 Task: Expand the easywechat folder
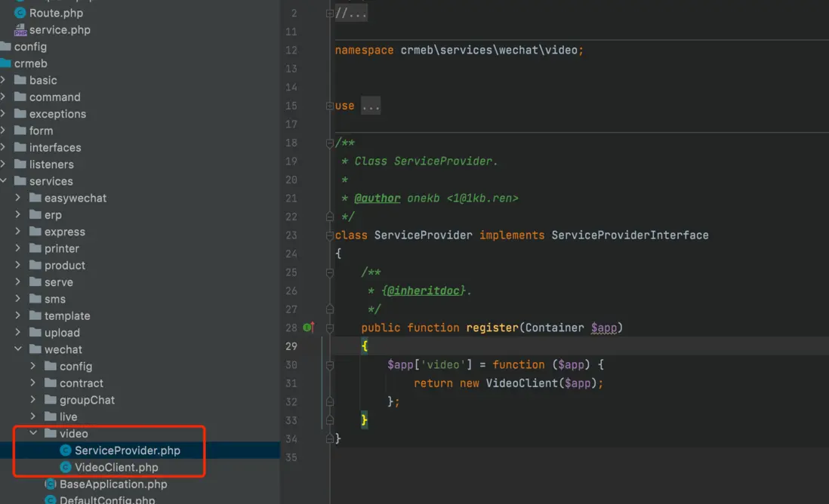click(18, 198)
